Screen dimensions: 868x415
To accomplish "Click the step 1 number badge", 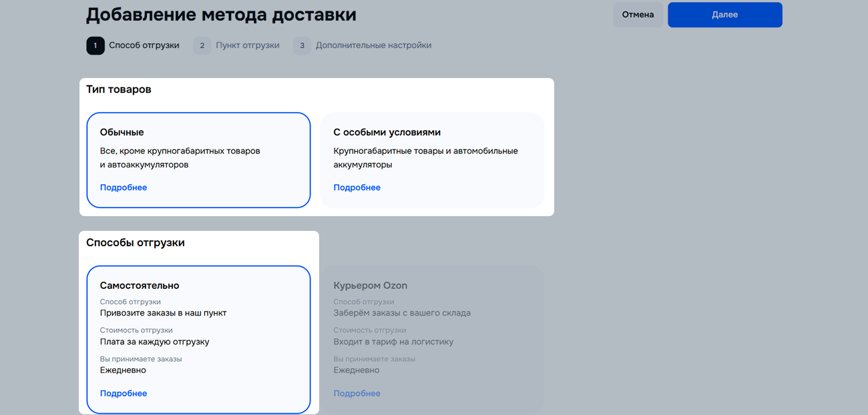I will pos(95,46).
